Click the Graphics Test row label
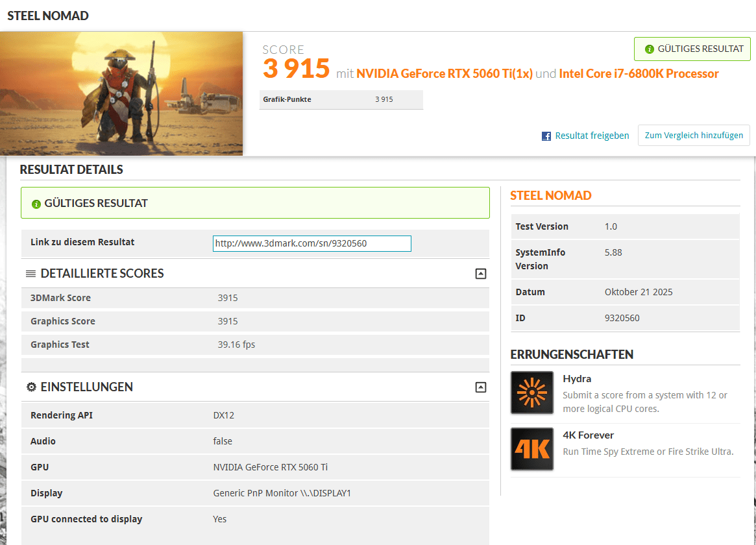 coord(60,345)
